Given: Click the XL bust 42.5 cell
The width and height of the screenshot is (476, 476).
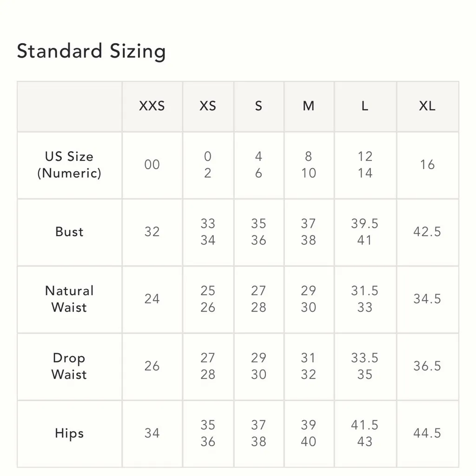Looking at the screenshot, I should point(427,231).
